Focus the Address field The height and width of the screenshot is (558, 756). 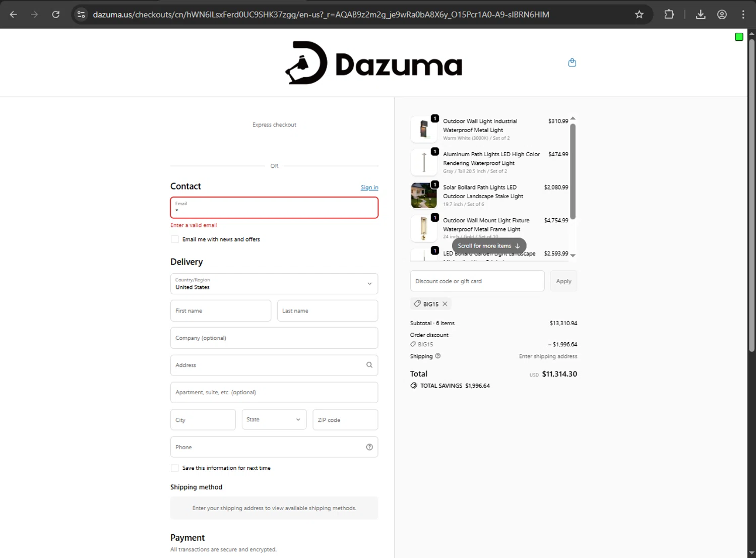(x=274, y=365)
